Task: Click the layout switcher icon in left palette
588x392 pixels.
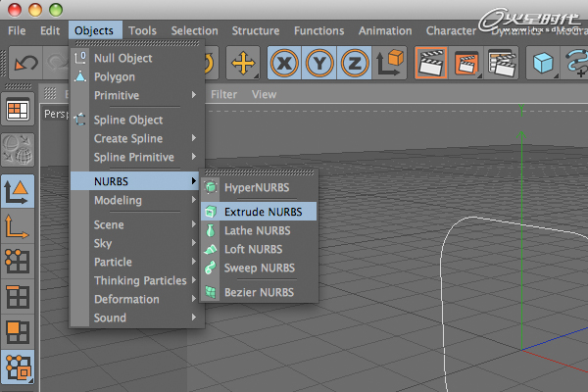Action: (x=19, y=110)
